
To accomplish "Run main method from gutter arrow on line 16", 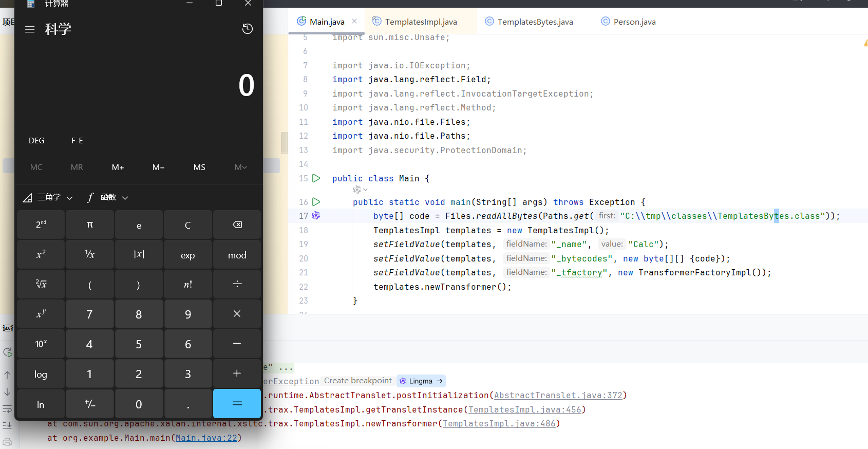I will pos(316,202).
